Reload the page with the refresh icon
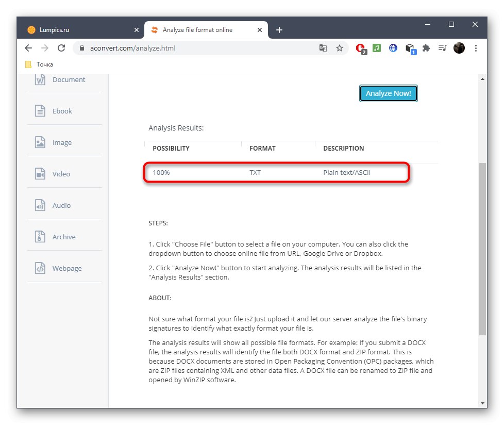 click(61, 48)
